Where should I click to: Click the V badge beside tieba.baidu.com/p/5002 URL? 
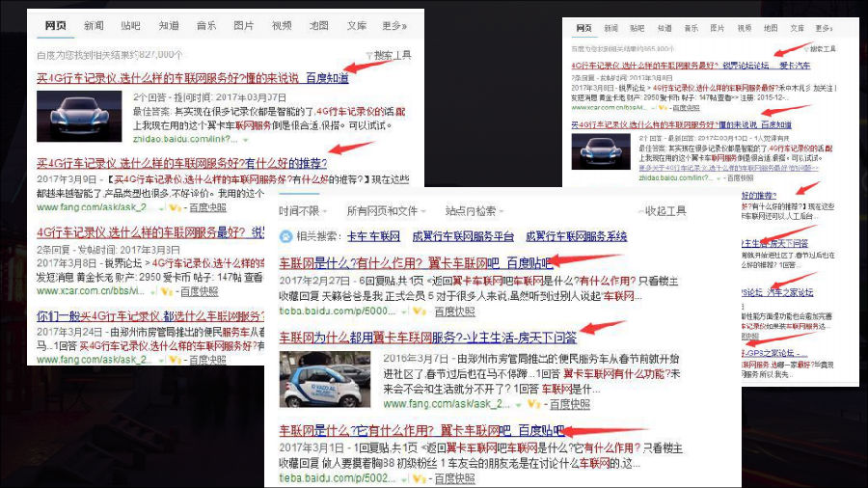[418, 477]
